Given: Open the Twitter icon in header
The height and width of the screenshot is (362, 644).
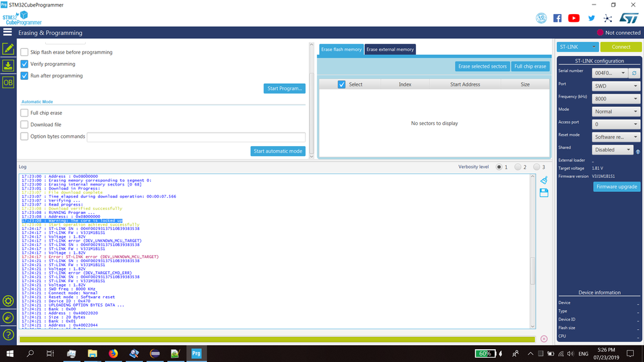Looking at the screenshot, I should (x=591, y=18).
